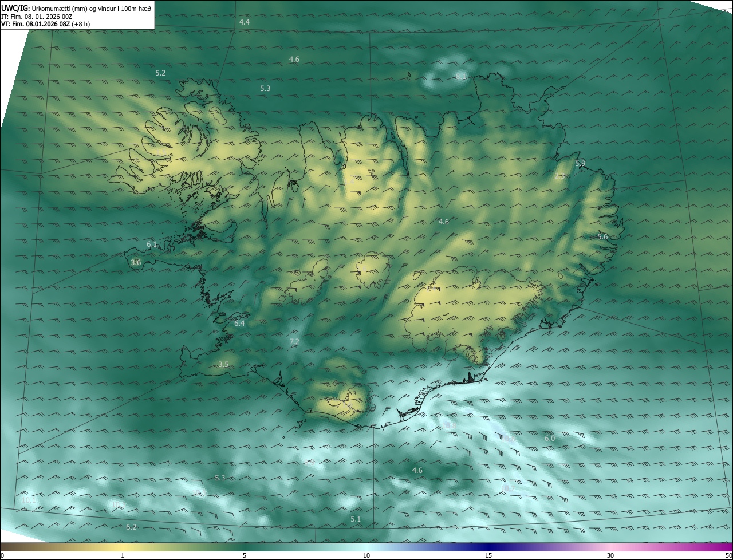Click the 50 tick label on the color scale
This screenshot has width=733, height=560.
click(728, 555)
